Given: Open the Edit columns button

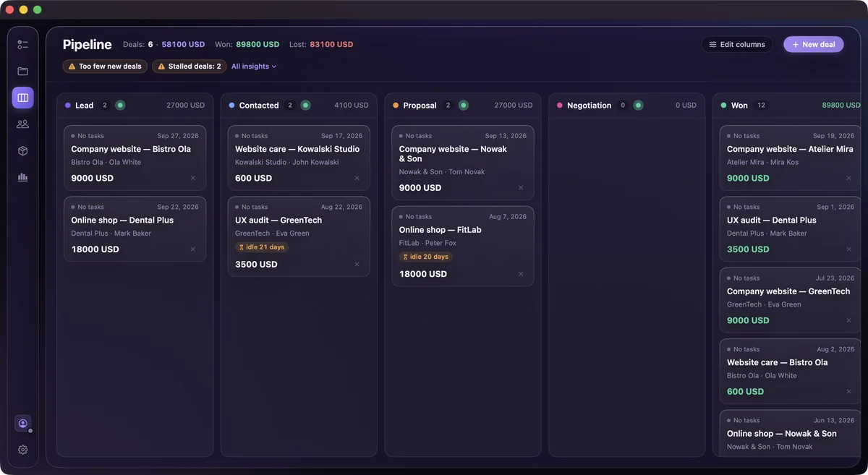Looking at the screenshot, I should tap(737, 45).
